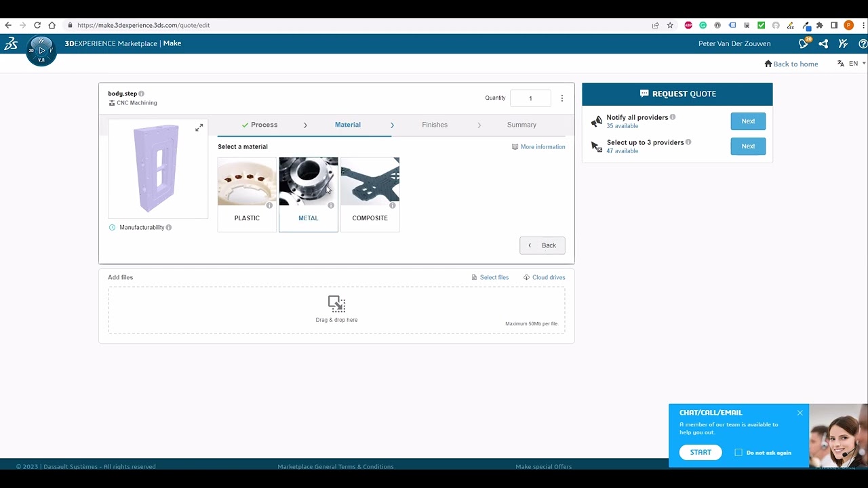Show Manufacturability info tooltip
Image resolution: width=868 pixels, height=488 pixels.
pos(169,228)
